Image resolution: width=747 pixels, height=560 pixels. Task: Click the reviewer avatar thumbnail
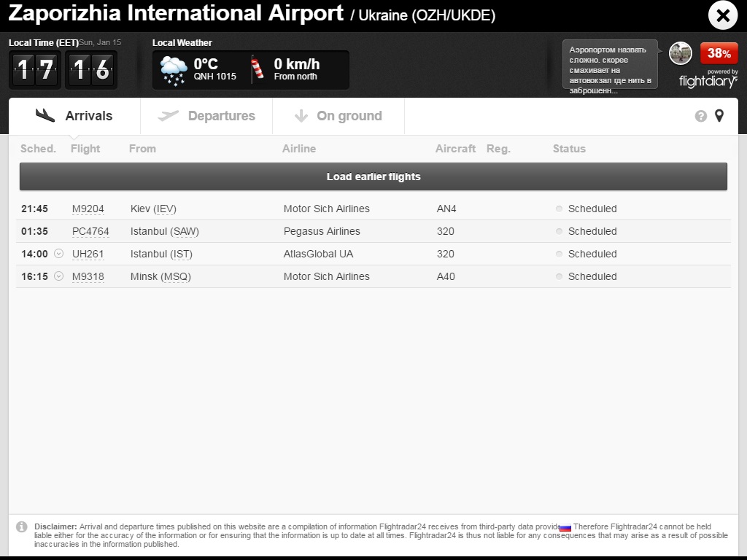coord(681,53)
